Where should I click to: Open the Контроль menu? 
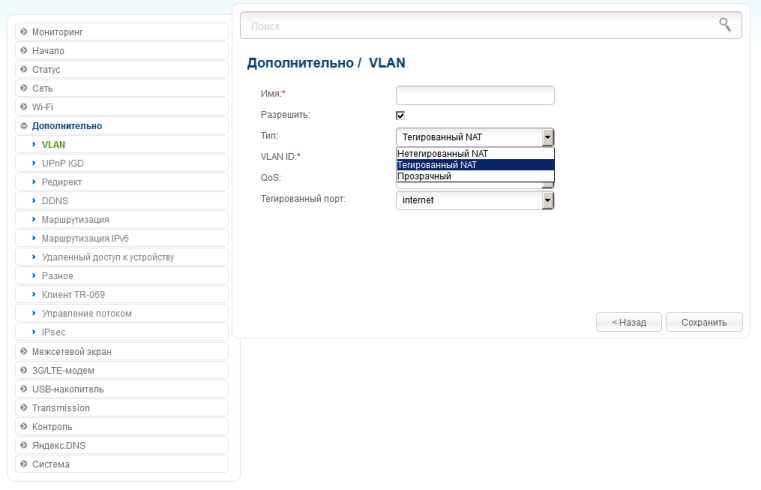pos(122,426)
